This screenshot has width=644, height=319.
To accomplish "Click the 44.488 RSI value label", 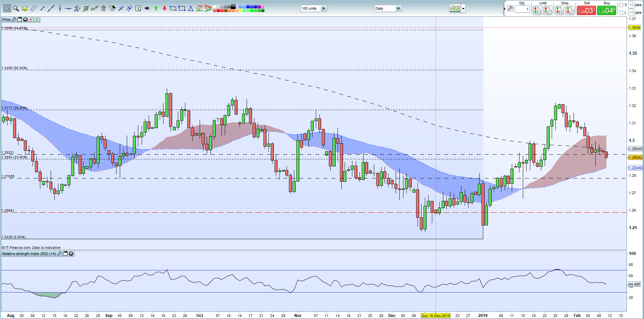I will click(634, 284).
